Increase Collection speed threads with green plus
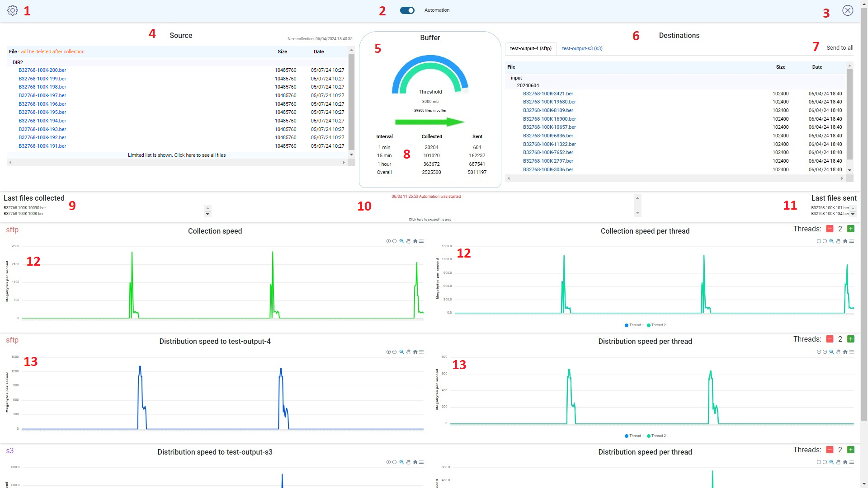 (x=851, y=229)
